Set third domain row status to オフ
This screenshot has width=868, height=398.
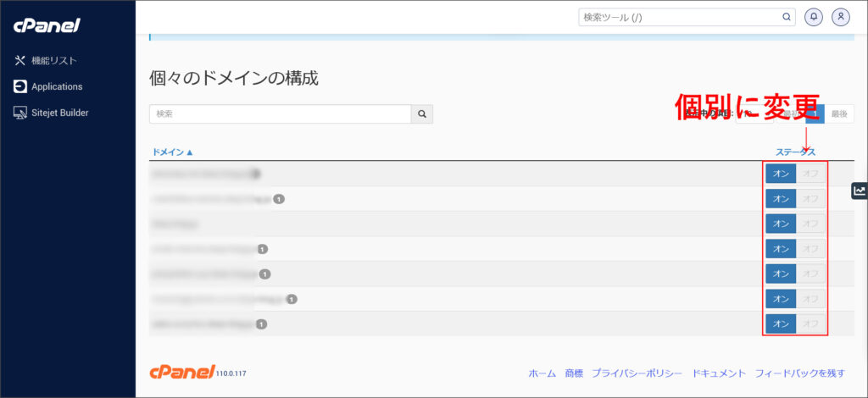810,224
